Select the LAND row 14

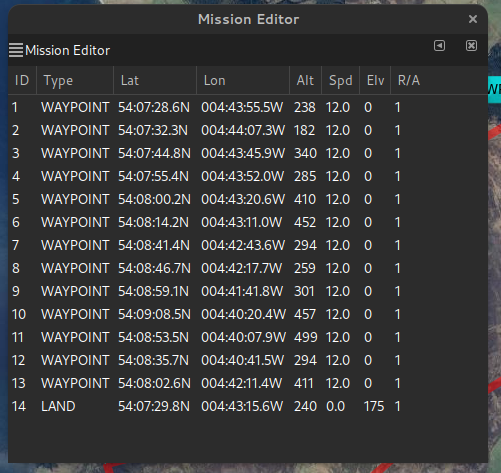tap(248, 406)
